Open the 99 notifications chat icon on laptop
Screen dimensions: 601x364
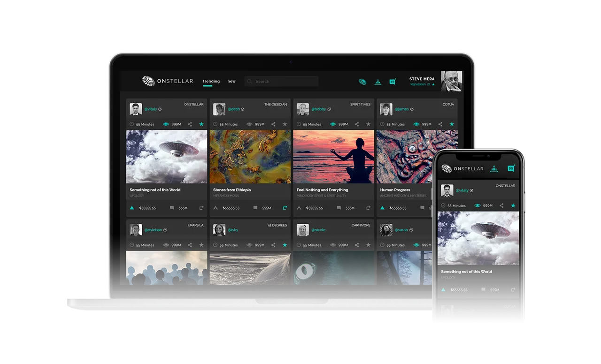click(393, 82)
